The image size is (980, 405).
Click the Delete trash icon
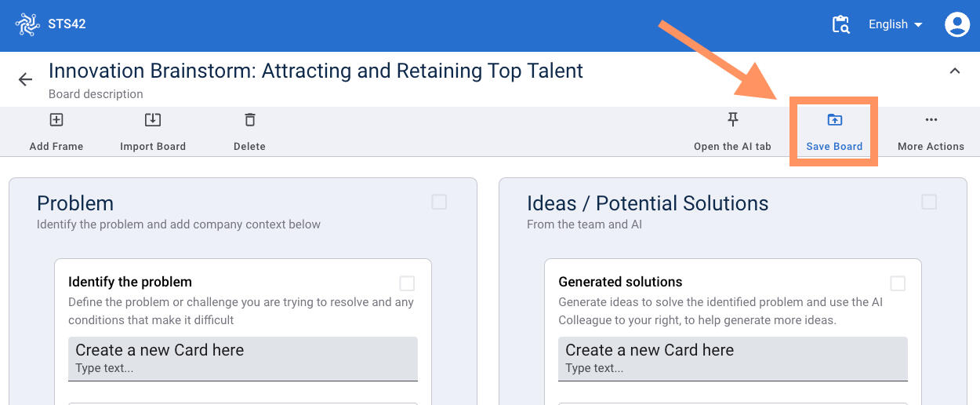point(249,120)
